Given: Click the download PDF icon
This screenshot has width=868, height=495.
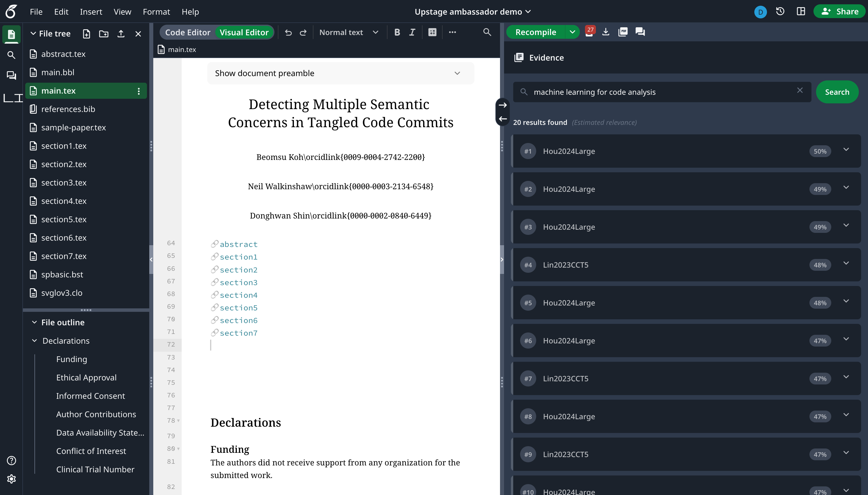Looking at the screenshot, I should 606,32.
